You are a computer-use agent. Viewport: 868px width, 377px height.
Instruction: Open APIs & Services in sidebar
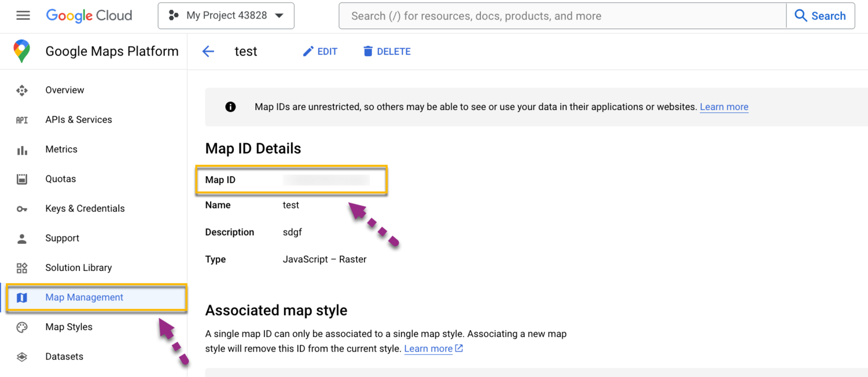(79, 120)
